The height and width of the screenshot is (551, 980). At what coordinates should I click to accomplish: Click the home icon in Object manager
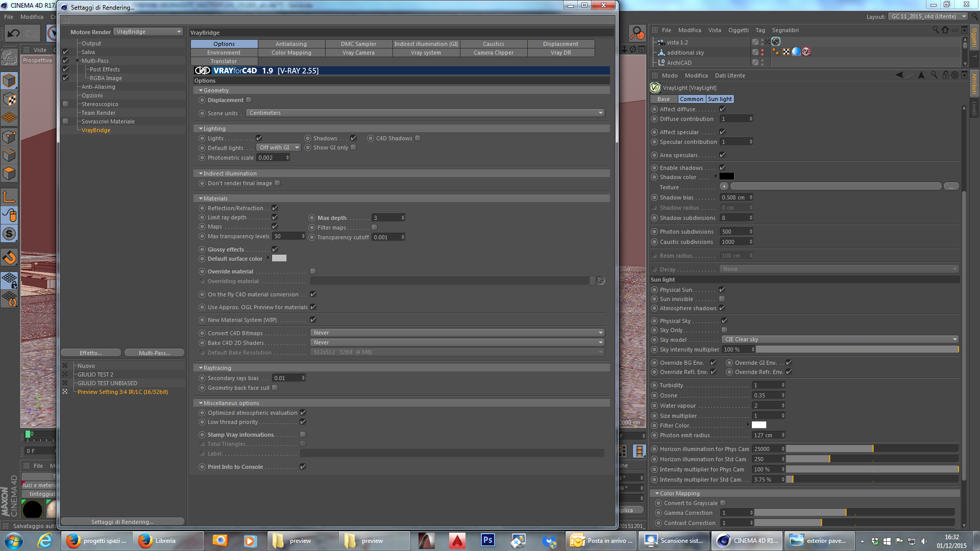click(945, 30)
